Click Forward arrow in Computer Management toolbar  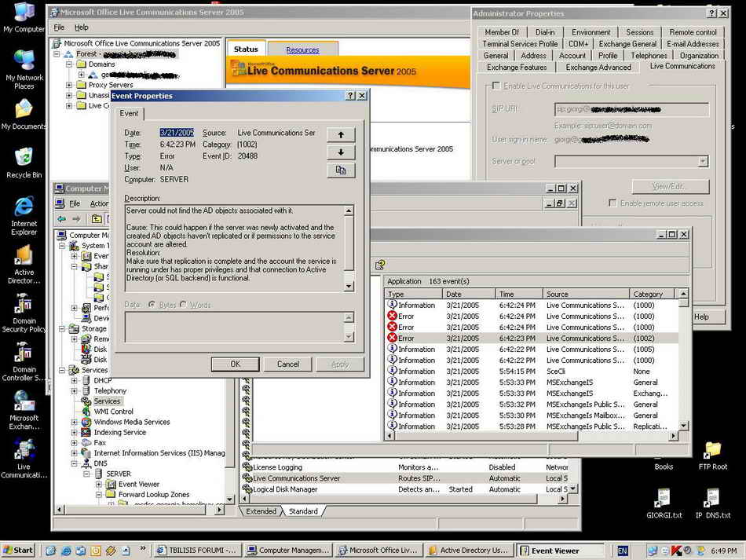click(x=77, y=219)
